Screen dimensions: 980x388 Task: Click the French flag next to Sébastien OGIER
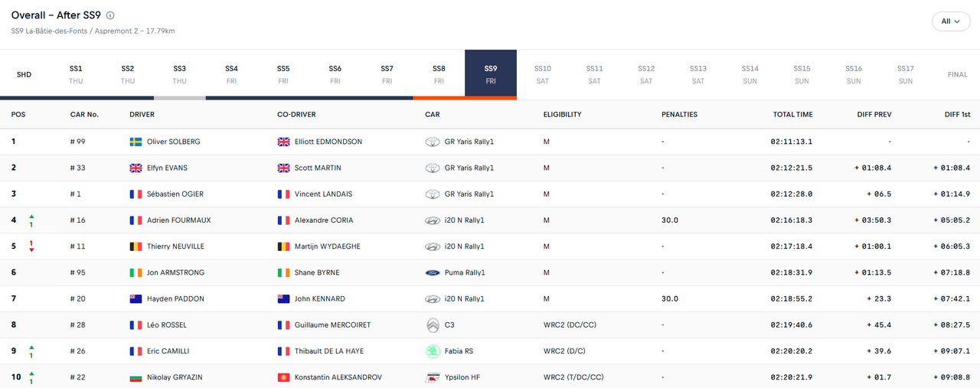pyautogui.click(x=136, y=194)
